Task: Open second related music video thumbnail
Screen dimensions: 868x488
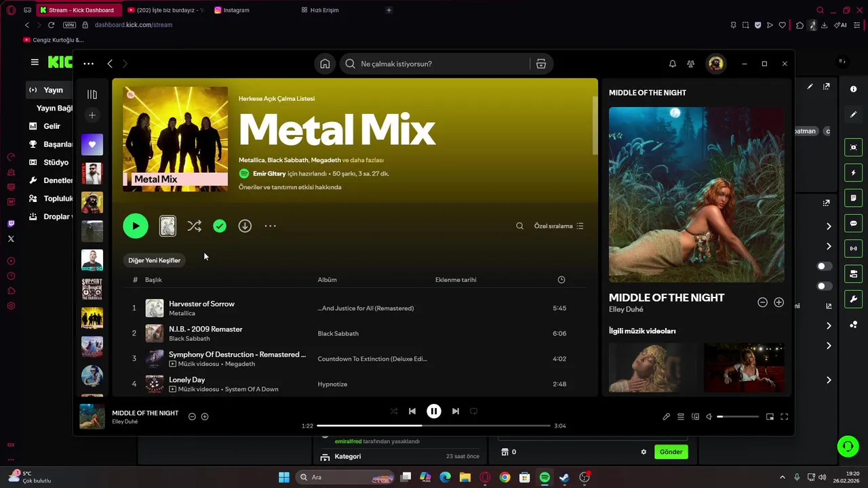Action: tap(744, 367)
